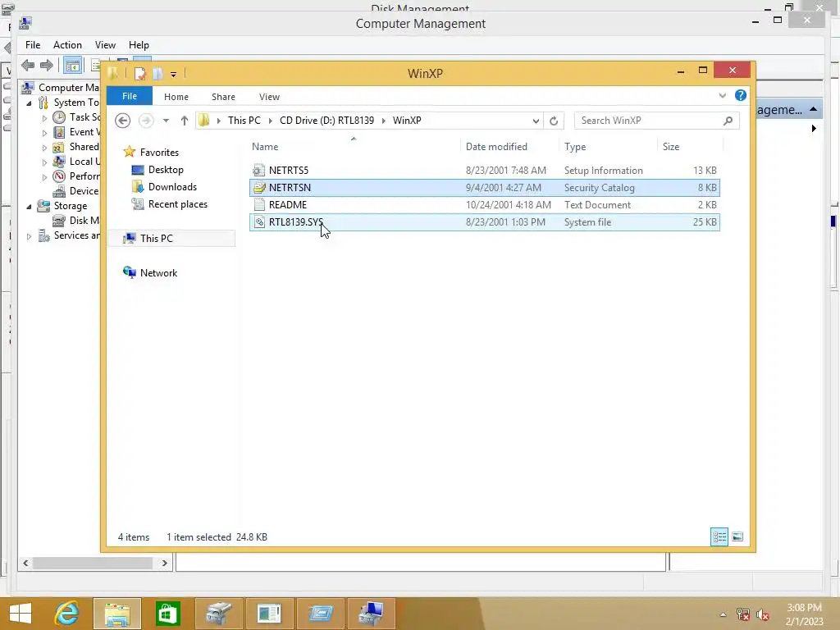Switch to Details view layout icon
The height and width of the screenshot is (630, 840).
point(719,536)
